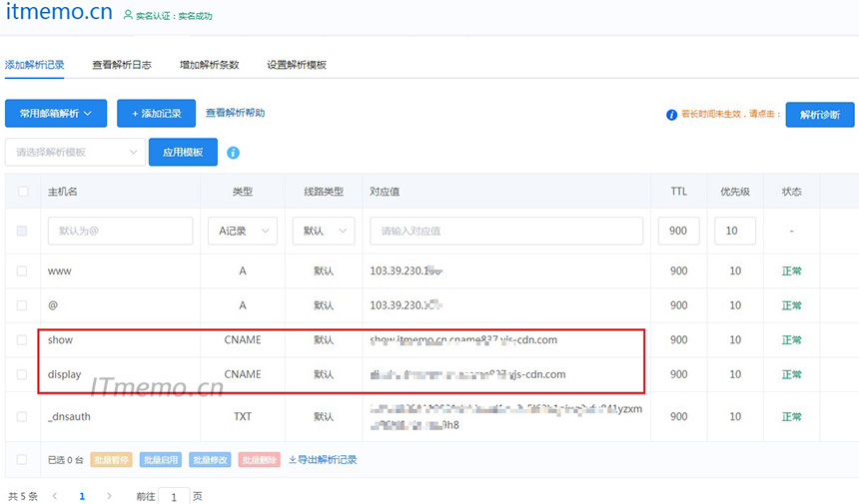This screenshot has height=504, width=859.
Task: Click the 解析诊断 button
Action: click(x=820, y=115)
